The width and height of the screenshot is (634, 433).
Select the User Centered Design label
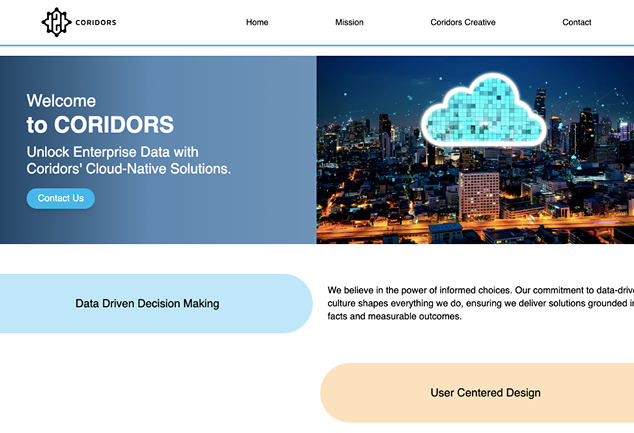click(485, 393)
